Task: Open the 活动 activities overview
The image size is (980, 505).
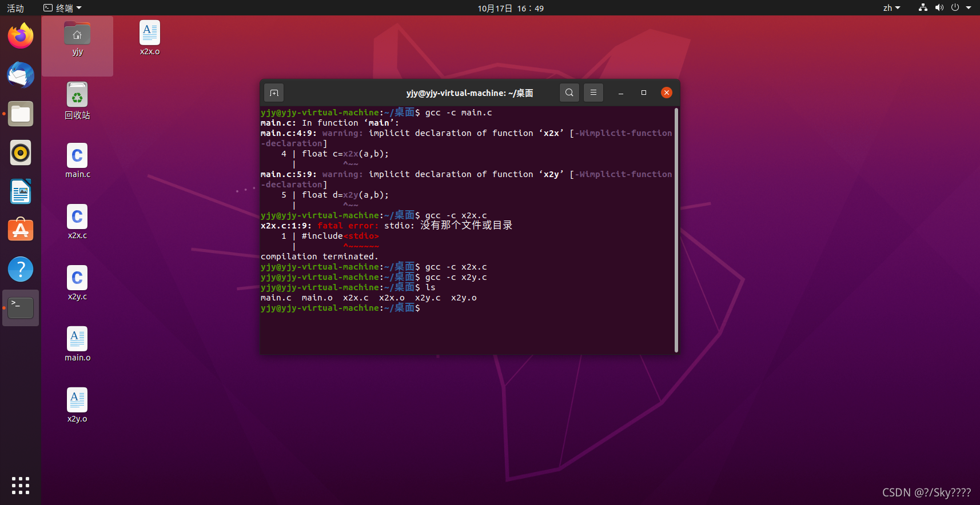Action: tap(15, 8)
